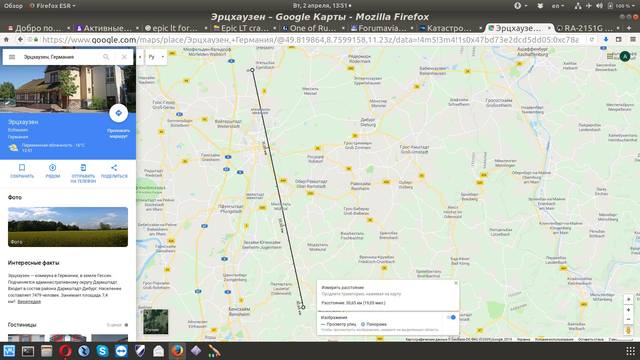Open the Firefox menu button
The width and height of the screenshot is (640, 360).
pos(633,40)
